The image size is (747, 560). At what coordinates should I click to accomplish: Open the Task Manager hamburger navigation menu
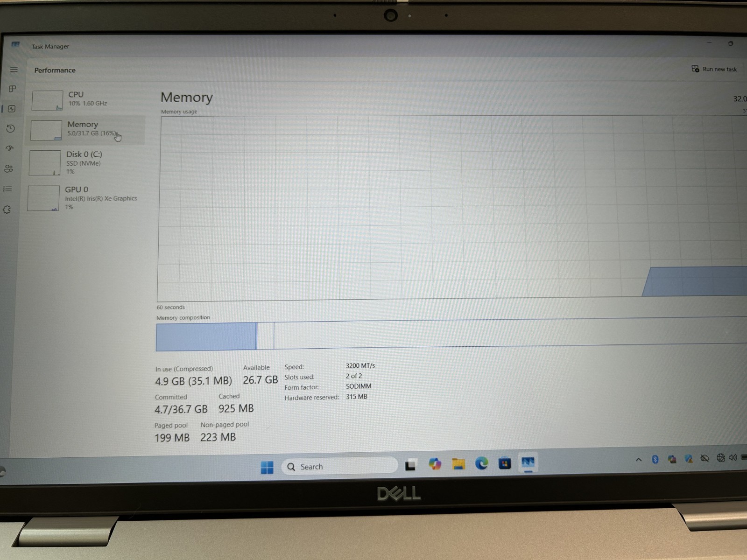point(14,70)
